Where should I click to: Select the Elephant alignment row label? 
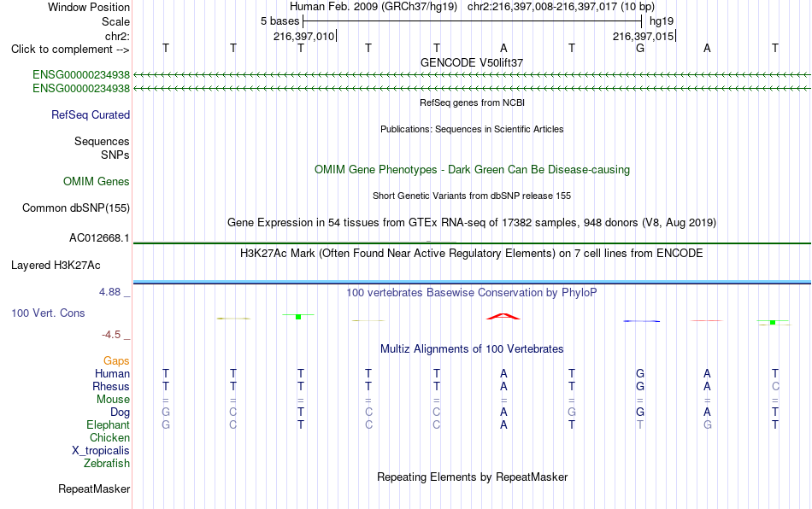(109, 424)
